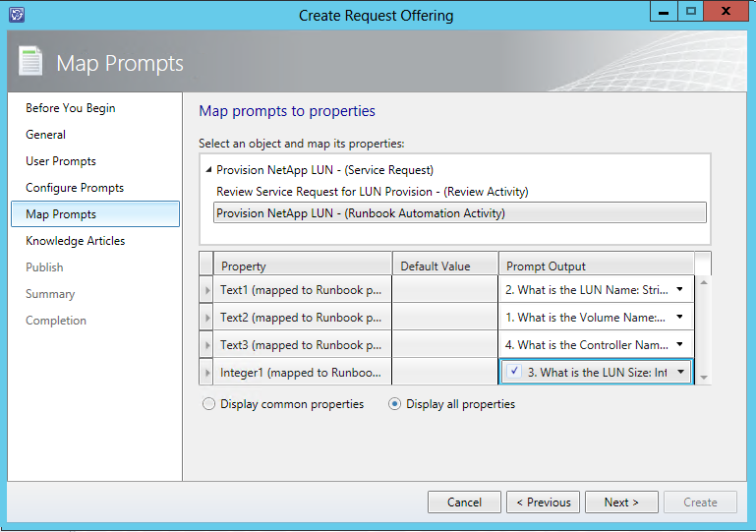Toggle the checkmark next to LUN Size prompt
Screen dimensions: 756x532
click(514, 372)
